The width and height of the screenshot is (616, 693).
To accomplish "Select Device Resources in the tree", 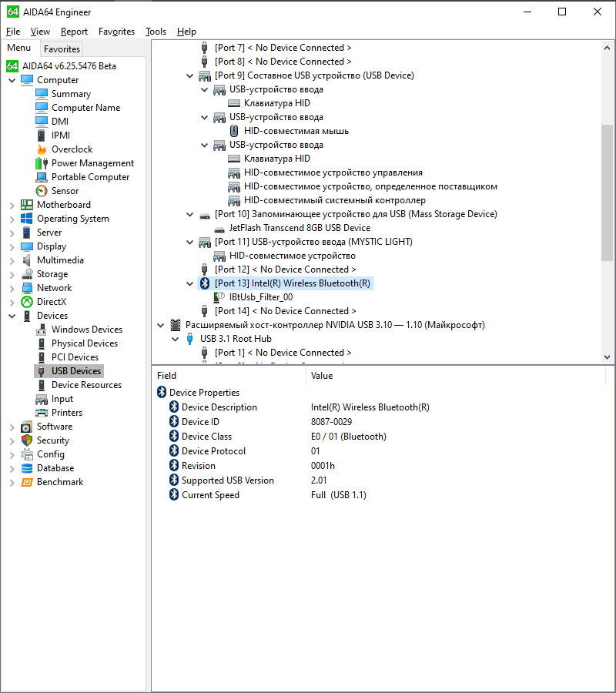I will pyautogui.click(x=86, y=384).
